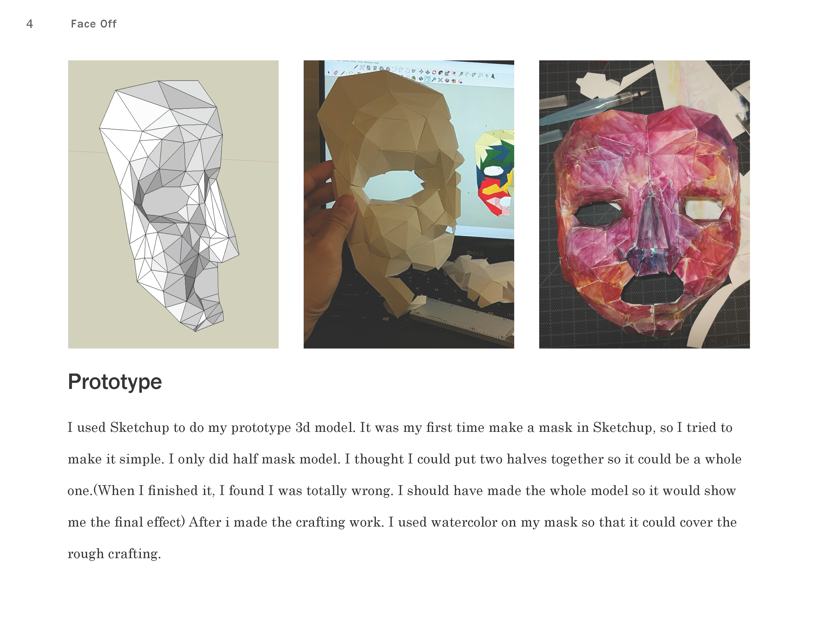Image resolution: width=833 pixels, height=644 pixels.
Task: Open the Draw menu
Action: (x=354, y=61)
